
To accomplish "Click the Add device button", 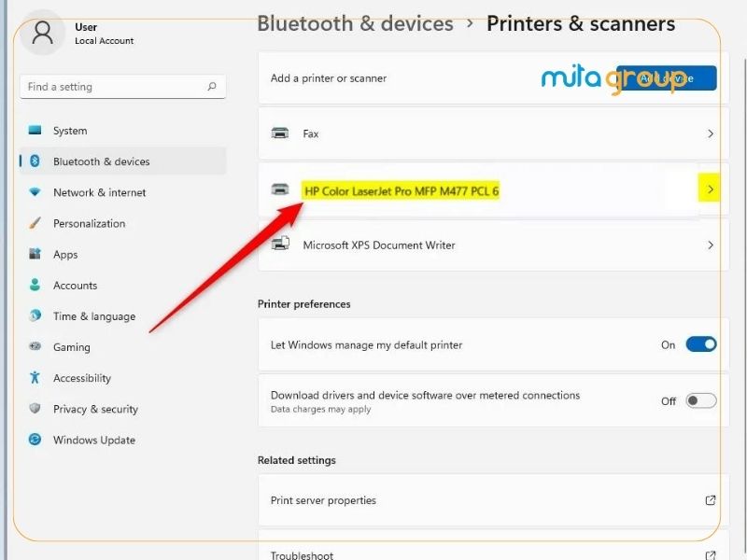I will click(x=667, y=78).
